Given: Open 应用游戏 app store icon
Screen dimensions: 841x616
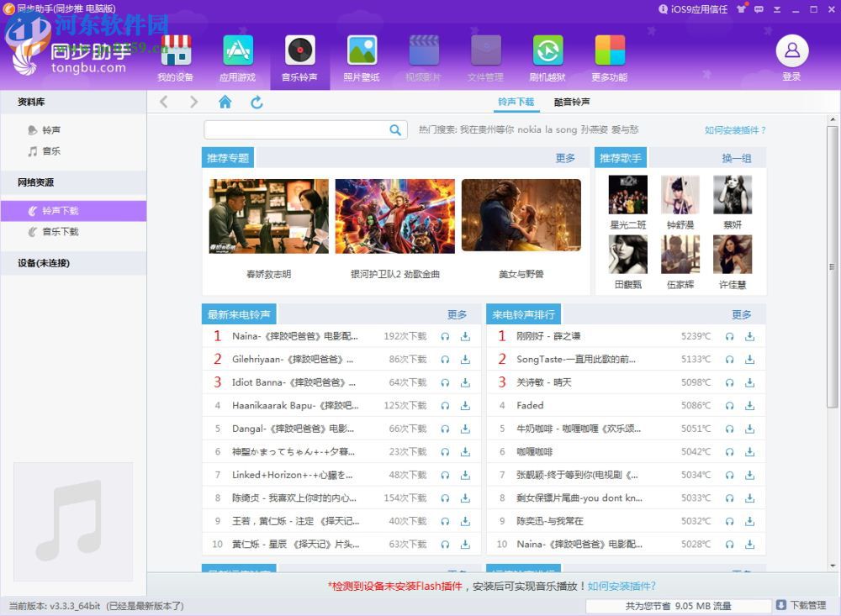Looking at the screenshot, I should pos(238,52).
